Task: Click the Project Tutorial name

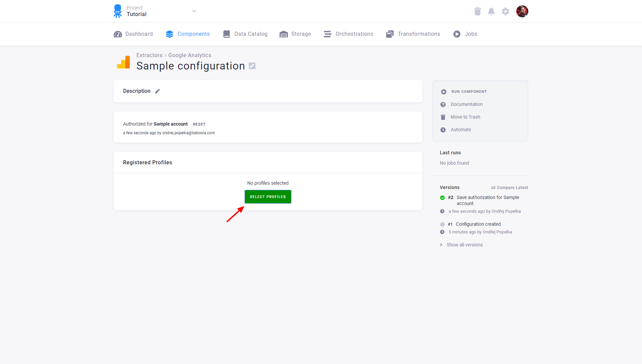Action: (136, 14)
